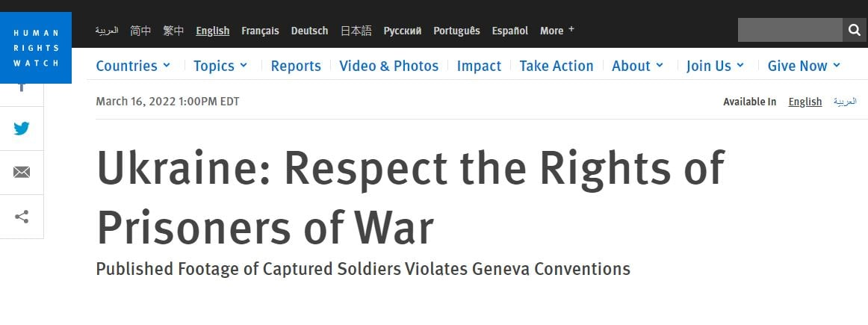Go to the Reports section

[x=296, y=66]
